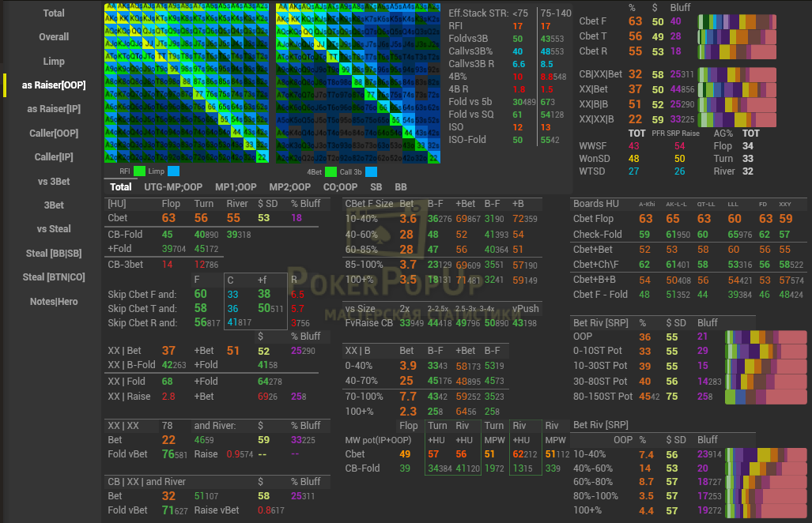Open the Notes|Hero section
Screen dimensions: 812x523
[x=54, y=301]
